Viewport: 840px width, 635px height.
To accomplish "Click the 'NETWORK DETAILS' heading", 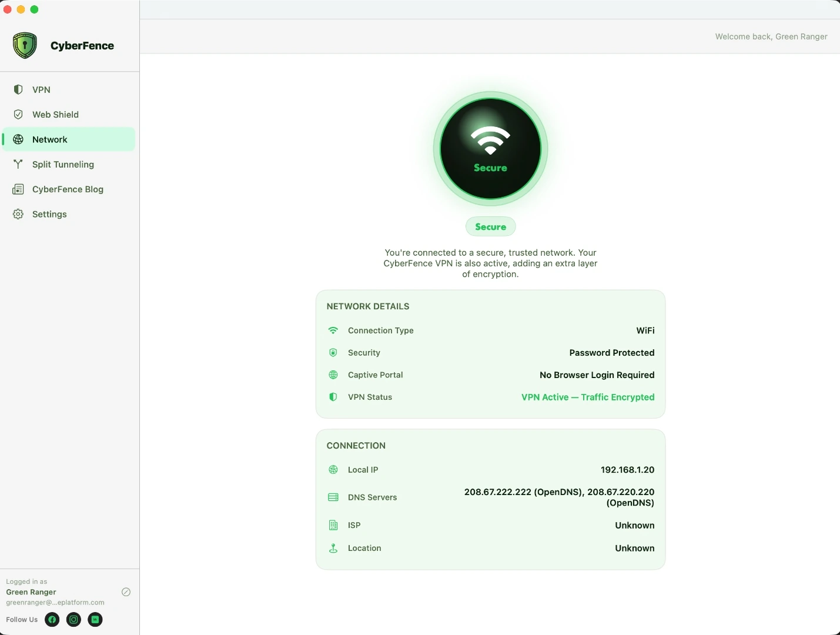I will click(x=368, y=306).
